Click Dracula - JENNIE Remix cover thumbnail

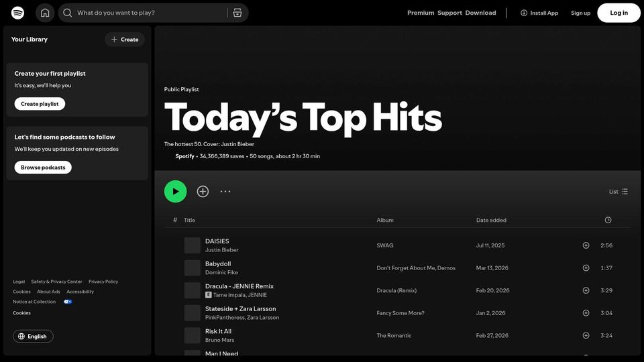pyautogui.click(x=193, y=290)
